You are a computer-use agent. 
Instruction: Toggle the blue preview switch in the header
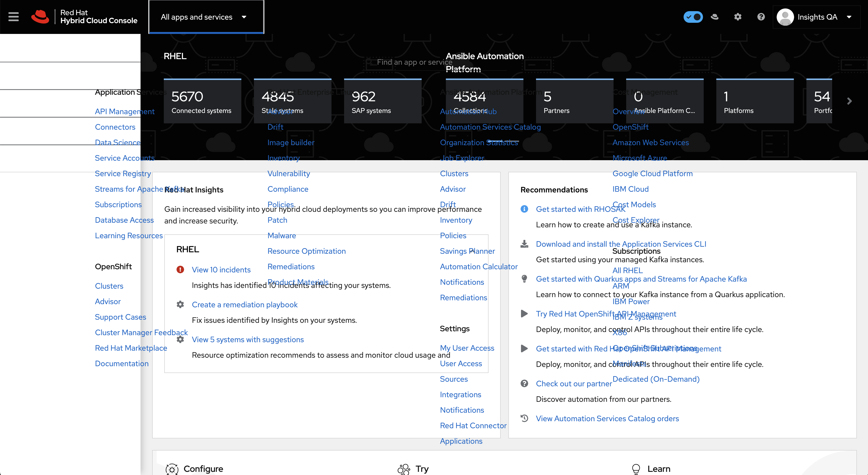tap(693, 17)
